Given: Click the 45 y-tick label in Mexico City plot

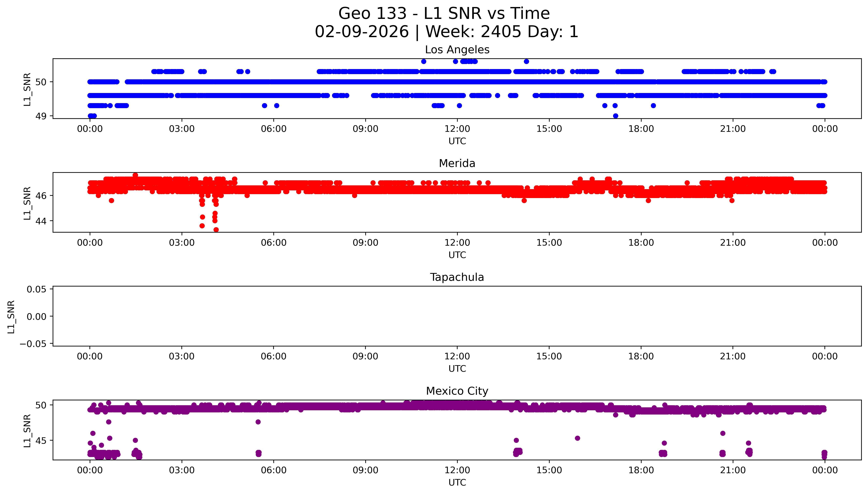Looking at the screenshot, I should pyautogui.click(x=41, y=441).
